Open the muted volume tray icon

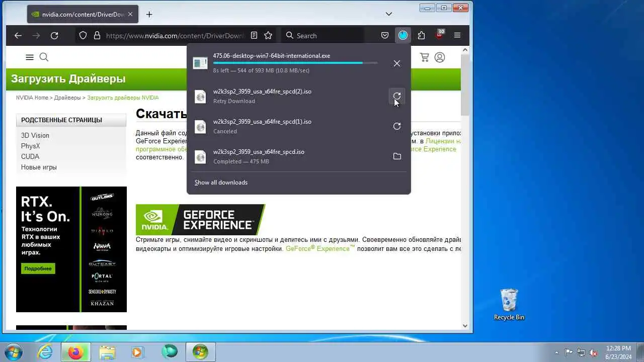click(594, 352)
